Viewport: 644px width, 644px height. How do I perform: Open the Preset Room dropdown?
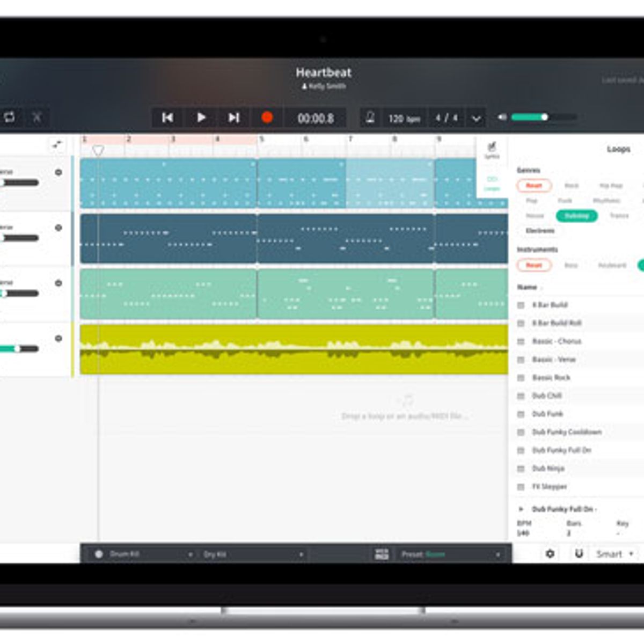(x=451, y=554)
